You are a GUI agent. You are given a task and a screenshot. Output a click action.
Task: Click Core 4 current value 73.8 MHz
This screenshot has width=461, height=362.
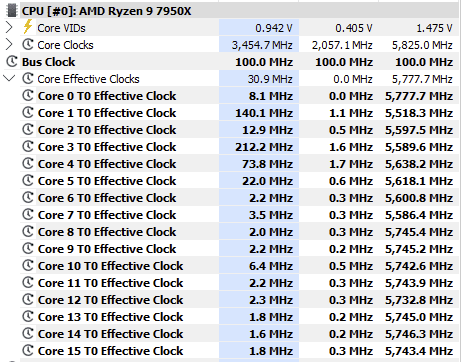[268, 164]
